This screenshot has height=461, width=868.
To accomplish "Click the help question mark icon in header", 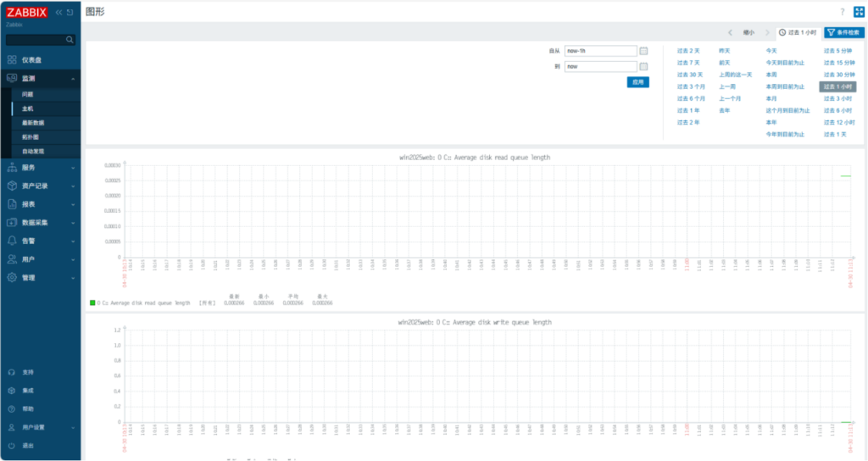I will pyautogui.click(x=842, y=12).
